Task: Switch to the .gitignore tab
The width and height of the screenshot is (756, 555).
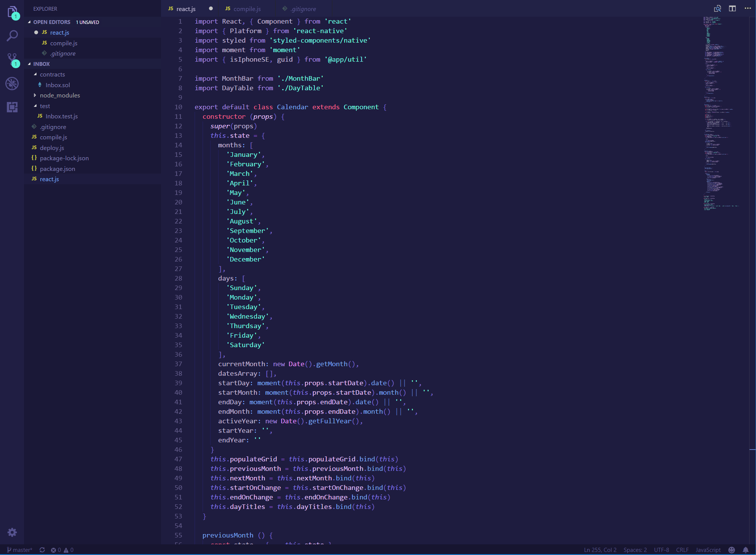Action: tap(303, 9)
